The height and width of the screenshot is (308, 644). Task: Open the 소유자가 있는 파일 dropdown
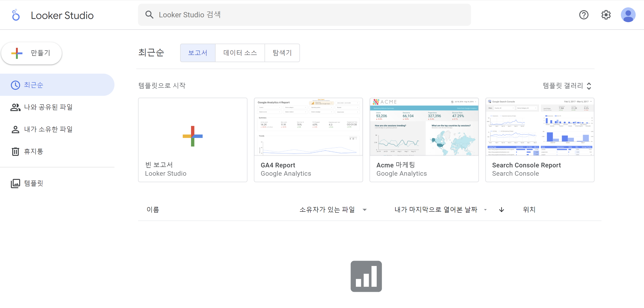click(333, 210)
